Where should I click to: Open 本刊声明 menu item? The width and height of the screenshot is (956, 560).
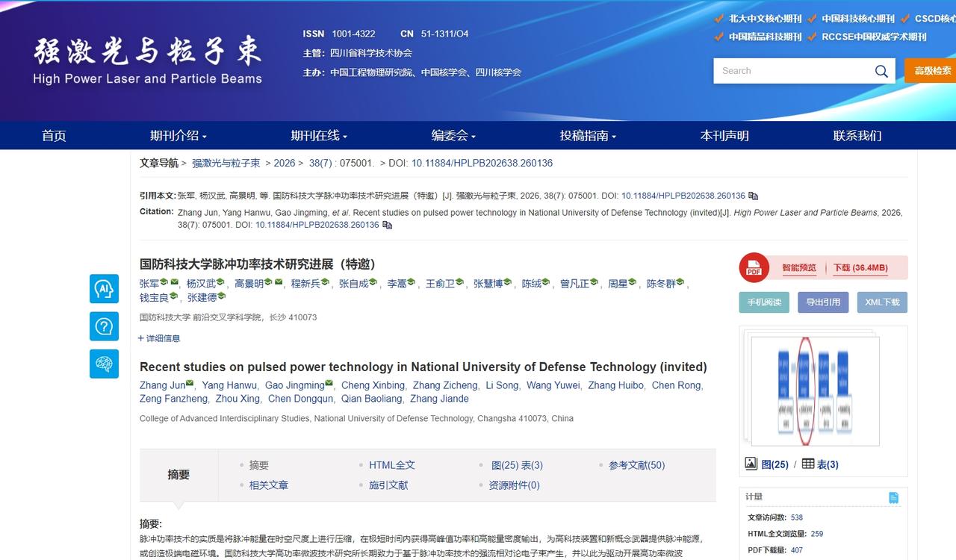click(724, 135)
